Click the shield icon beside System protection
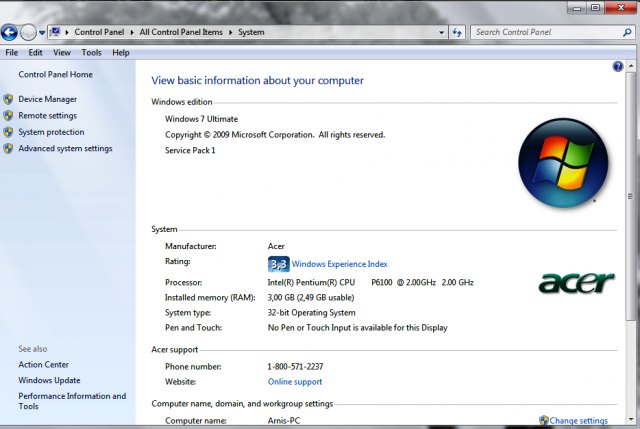 tap(8, 132)
